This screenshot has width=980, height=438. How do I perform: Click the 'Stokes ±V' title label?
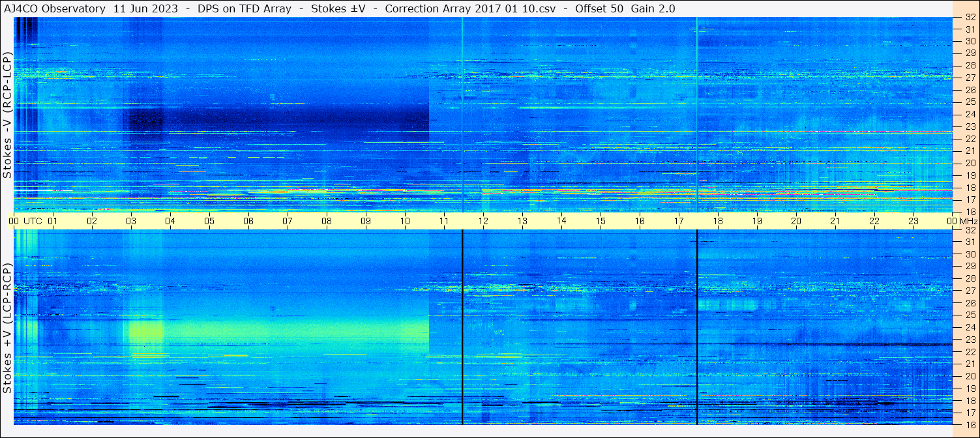(x=338, y=8)
